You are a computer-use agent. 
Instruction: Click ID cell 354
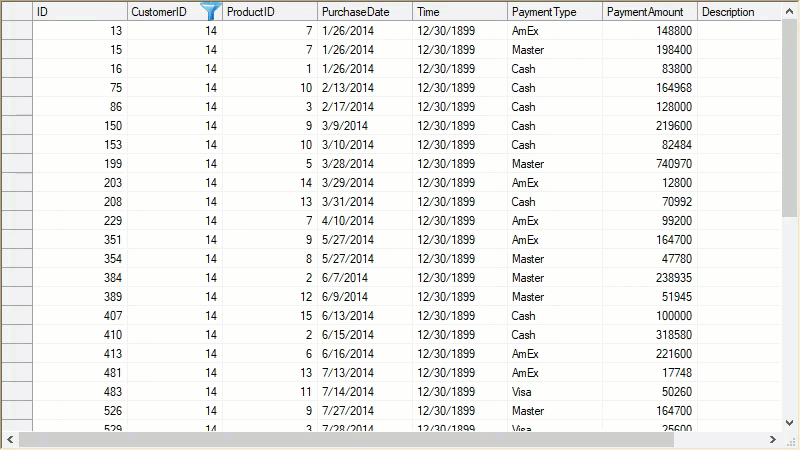pos(80,259)
